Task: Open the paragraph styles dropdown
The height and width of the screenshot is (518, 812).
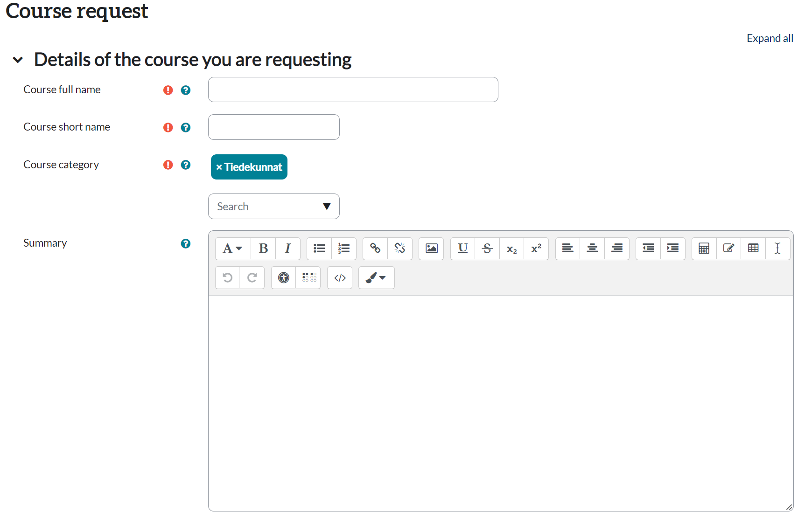Action: [x=232, y=249]
